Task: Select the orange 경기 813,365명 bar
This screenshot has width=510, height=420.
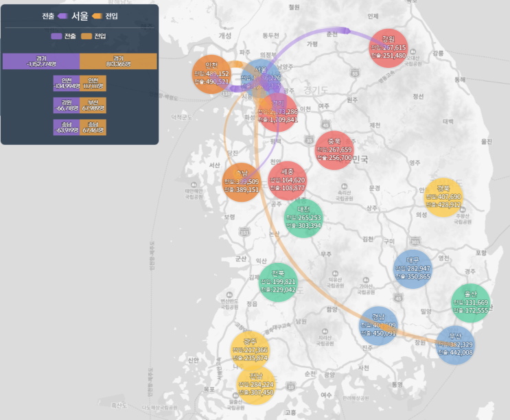Action: 118,61
